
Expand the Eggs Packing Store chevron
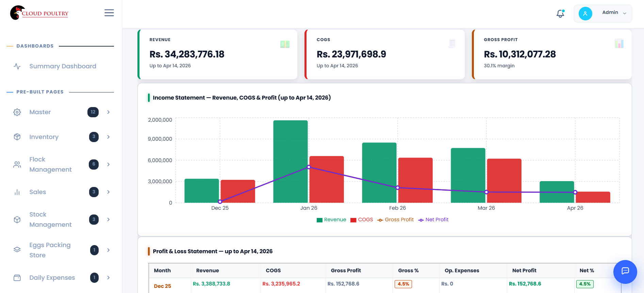point(109,250)
